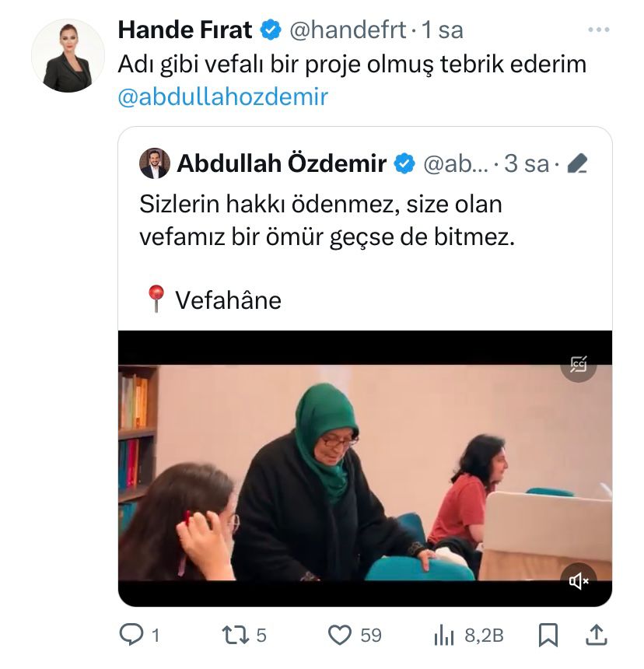Image resolution: width=644 pixels, height=669 pixels.
Task: Follow the @abdullahozdemir mention link
Action: [x=223, y=97]
